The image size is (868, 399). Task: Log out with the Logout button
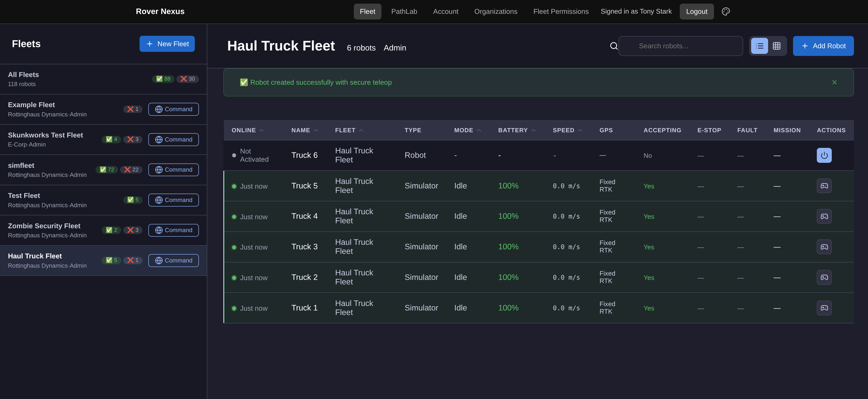697,12
